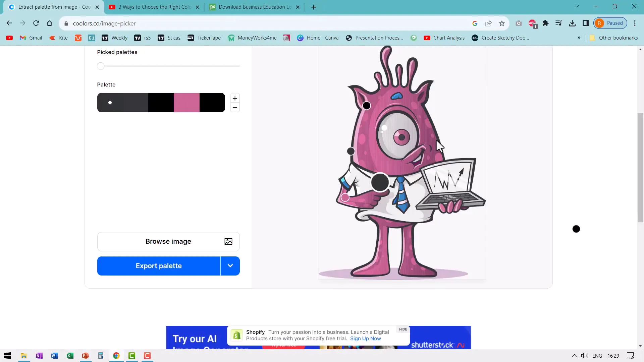Reload the current page
Screen dimensions: 644x362
coord(36,23)
